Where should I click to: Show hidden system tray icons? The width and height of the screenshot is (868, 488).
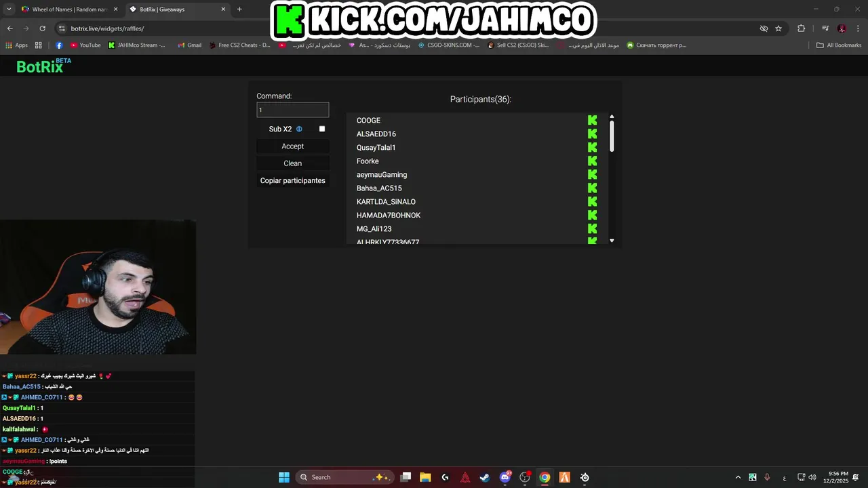(x=738, y=477)
